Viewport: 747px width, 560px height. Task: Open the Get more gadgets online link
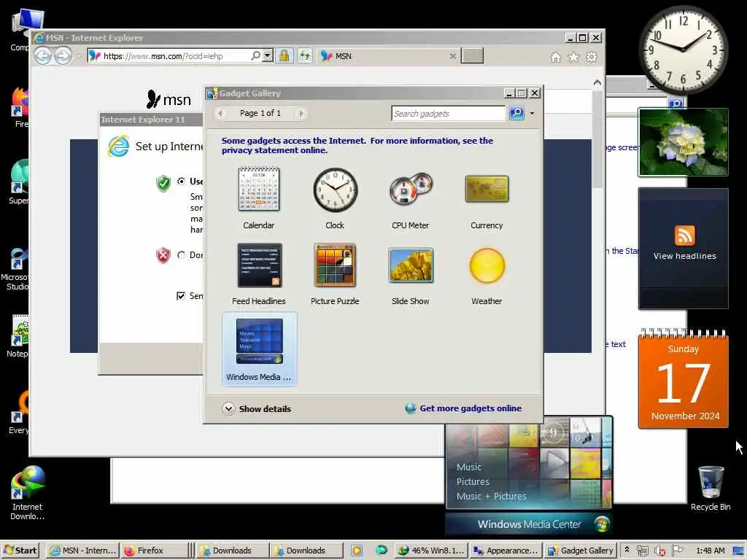click(x=471, y=408)
